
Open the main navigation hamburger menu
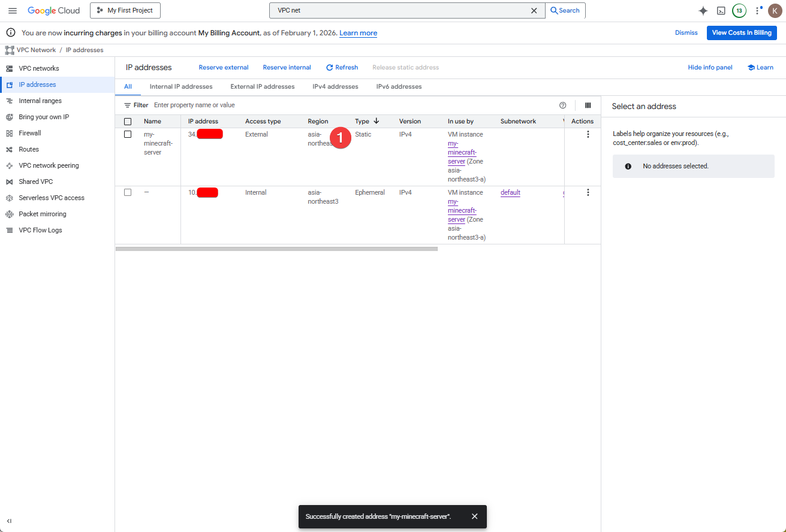13,10
